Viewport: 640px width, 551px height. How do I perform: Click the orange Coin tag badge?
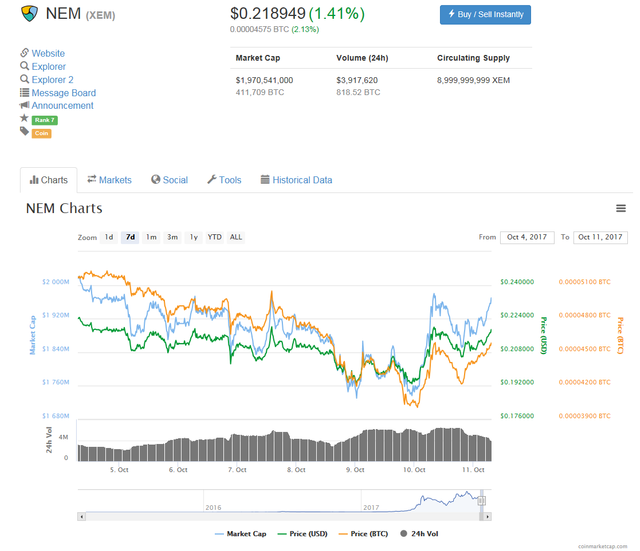tap(42, 133)
